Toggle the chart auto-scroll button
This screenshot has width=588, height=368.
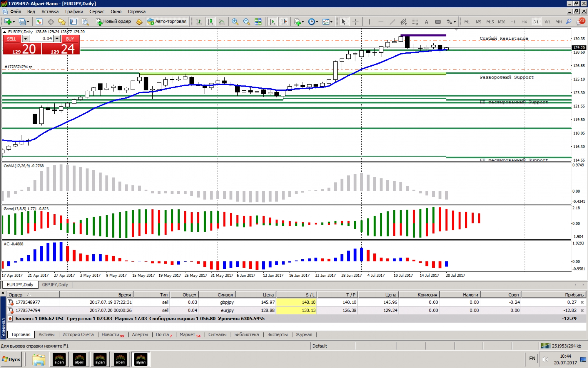click(272, 22)
